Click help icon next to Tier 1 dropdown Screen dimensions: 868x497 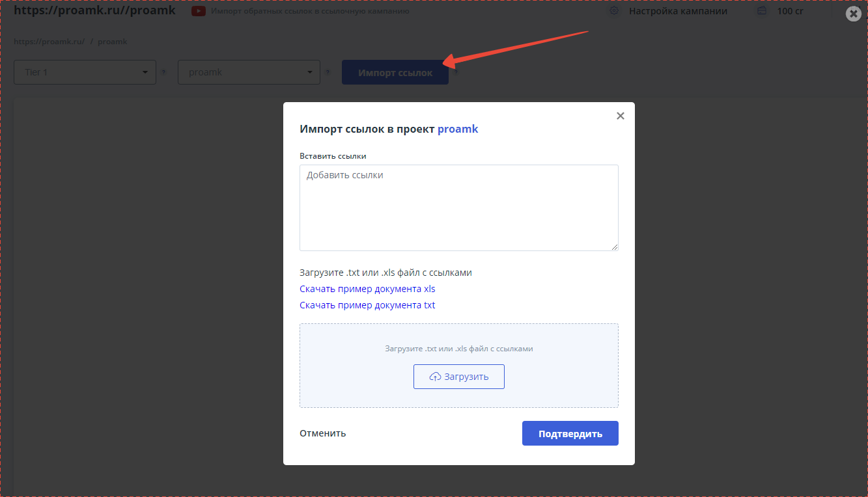coord(164,72)
